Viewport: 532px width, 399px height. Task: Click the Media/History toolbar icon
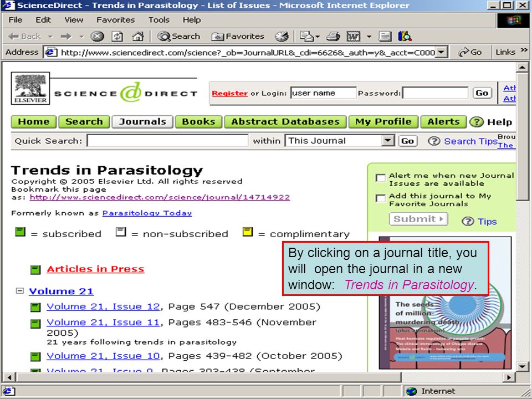[x=282, y=37]
